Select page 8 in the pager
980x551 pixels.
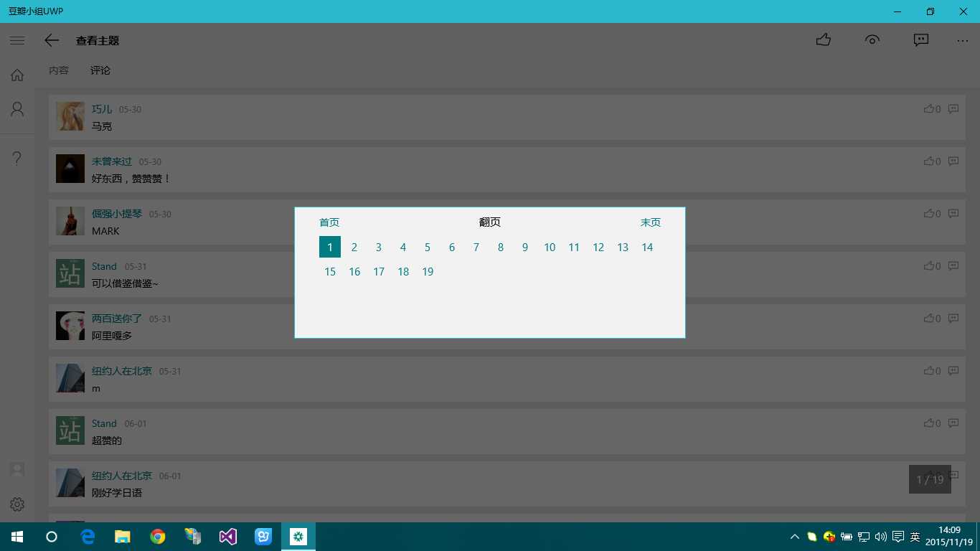click(501, 247)
